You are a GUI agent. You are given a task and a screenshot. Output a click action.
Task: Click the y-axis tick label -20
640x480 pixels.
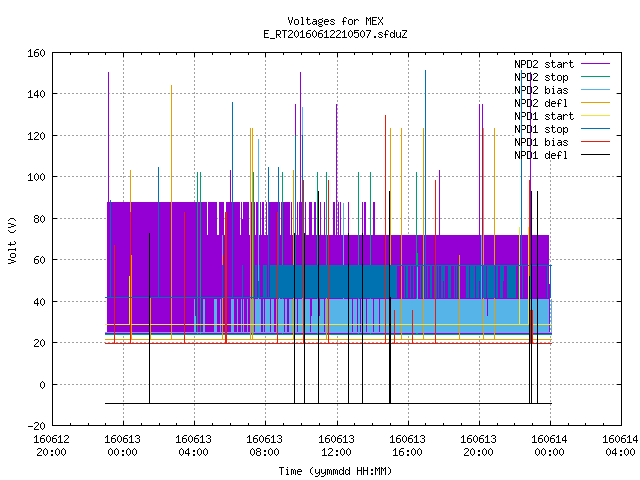[36, 426]
